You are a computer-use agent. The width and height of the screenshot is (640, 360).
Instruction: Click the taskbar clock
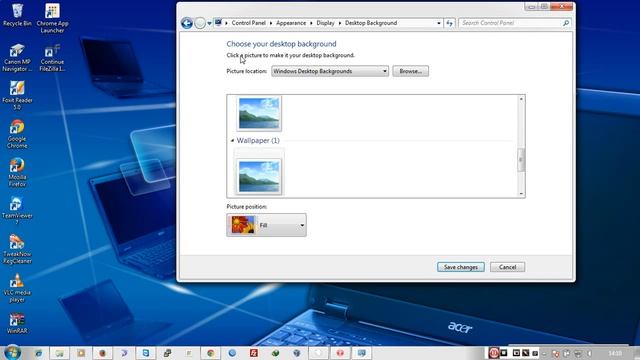[x=615, y=353]
